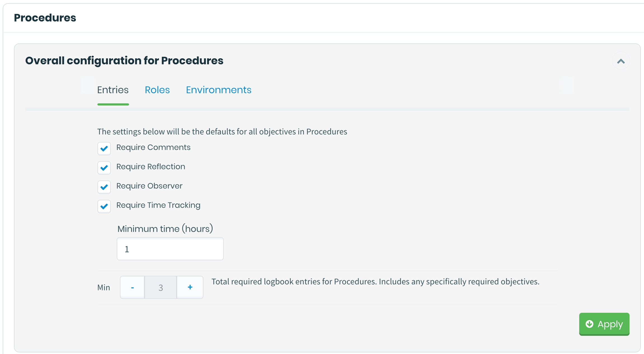Click the Overall configuration for Procedures heading
644x354 pixels.
(124, 61)
